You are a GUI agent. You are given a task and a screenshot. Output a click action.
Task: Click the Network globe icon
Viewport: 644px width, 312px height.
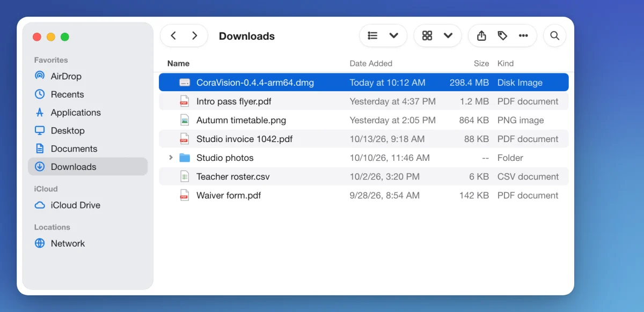pyautogui.click(x=40, y=243)
